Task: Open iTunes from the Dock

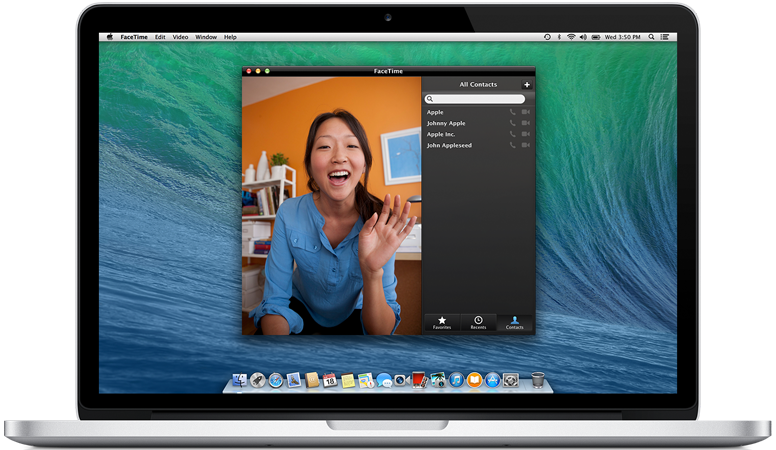Action: tap(456, 380)
